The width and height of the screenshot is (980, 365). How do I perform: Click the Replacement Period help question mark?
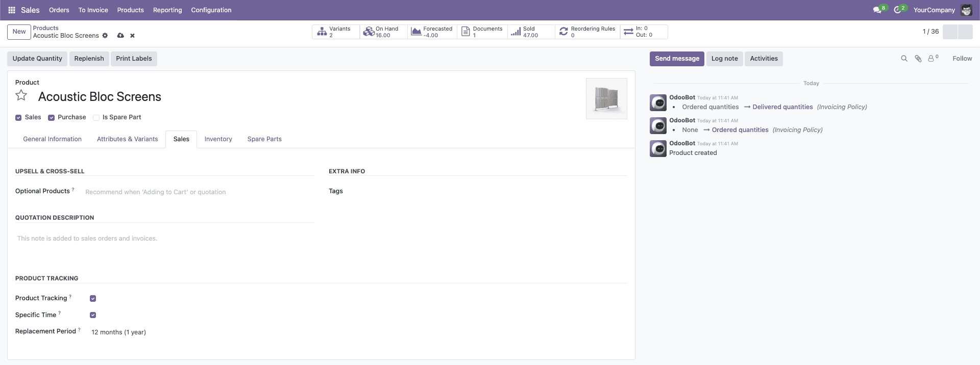79,330
